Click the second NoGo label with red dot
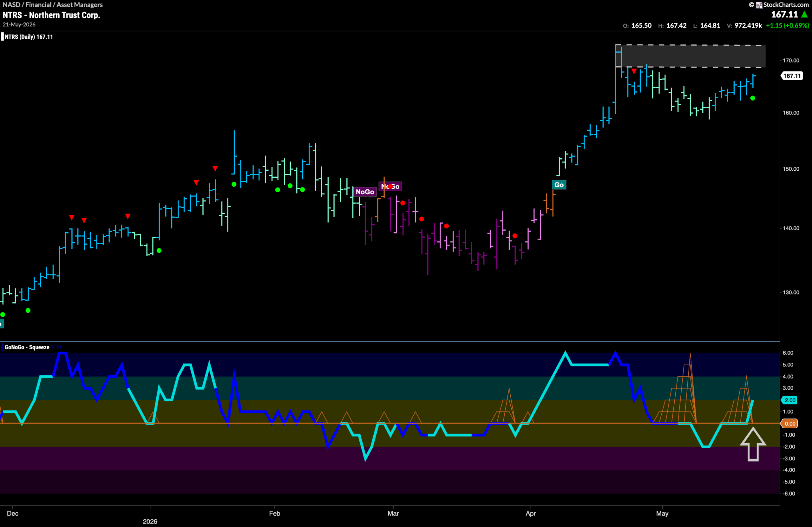 click(x=390, y=186)
